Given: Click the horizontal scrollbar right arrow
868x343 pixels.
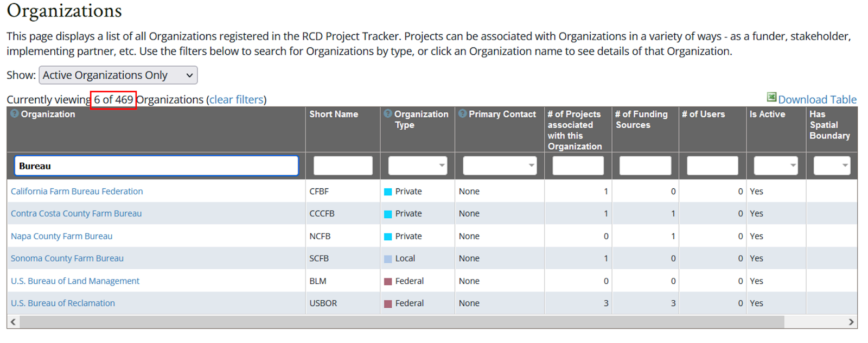Looking at the screenshot, I should click(851, 322).
